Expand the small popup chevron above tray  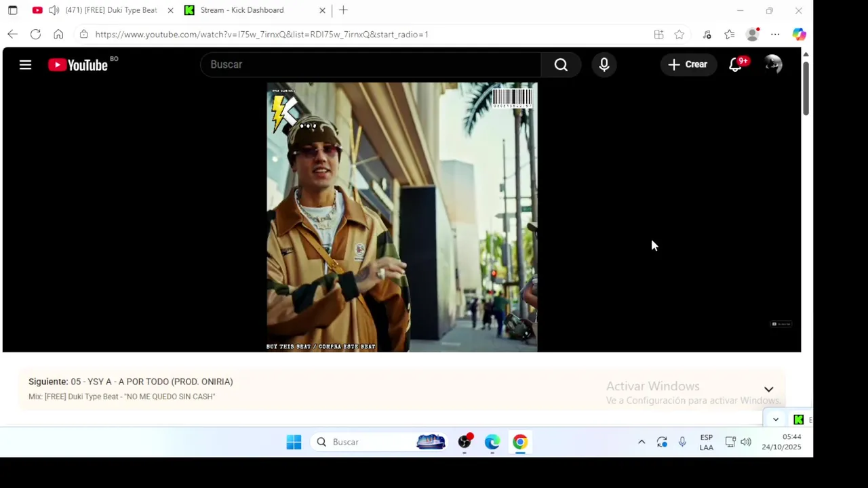click(x=776, y=420)
